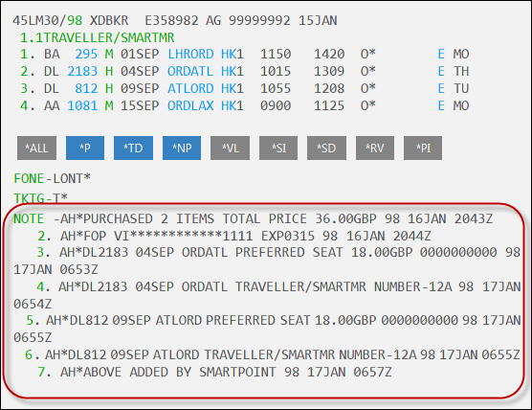This screenshot has width=532, height=410.
Task: Show notepad with the *NP button
Action: 182,148
